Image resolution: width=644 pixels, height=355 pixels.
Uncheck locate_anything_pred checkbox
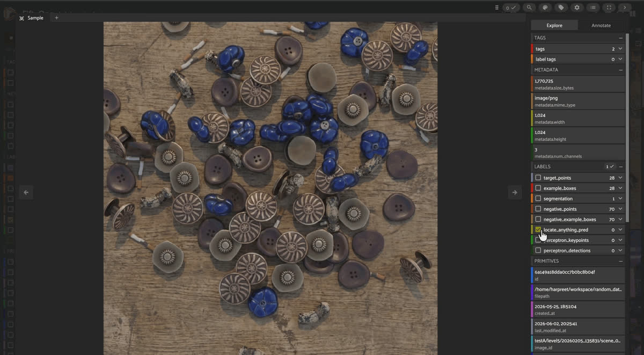(x=538, y=230)
